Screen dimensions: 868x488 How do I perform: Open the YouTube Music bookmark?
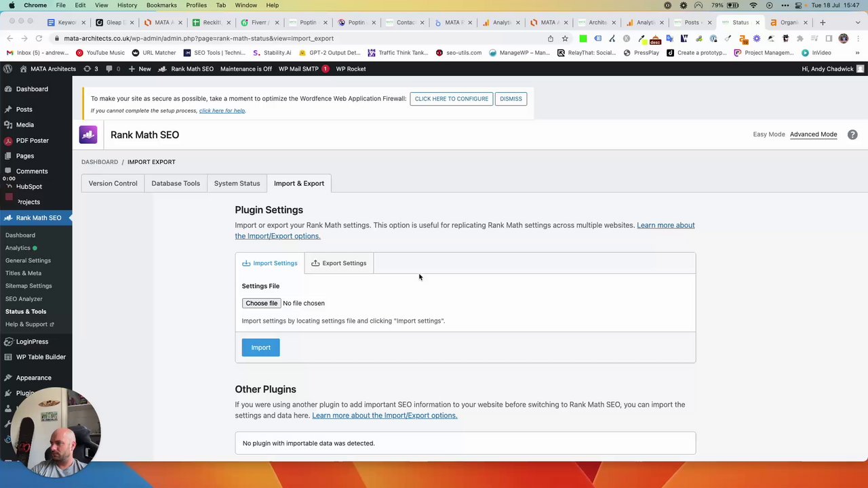(x=100, y=53)
